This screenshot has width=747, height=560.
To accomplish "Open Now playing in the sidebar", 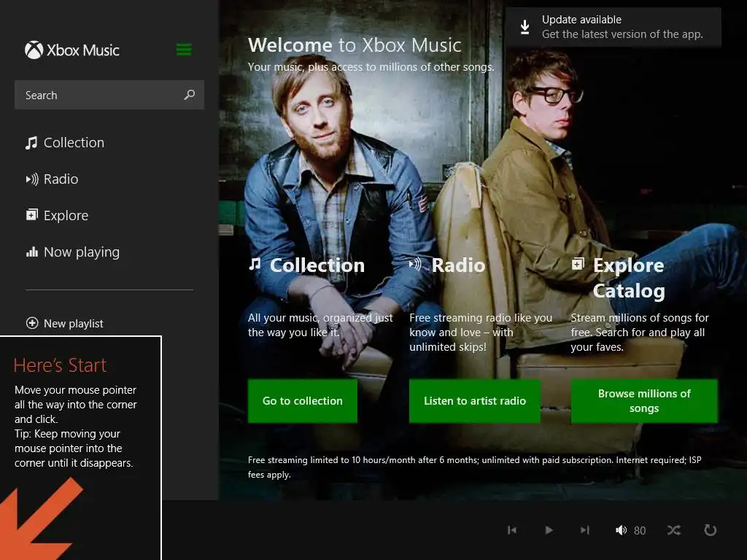I will [x=72, y=252].
